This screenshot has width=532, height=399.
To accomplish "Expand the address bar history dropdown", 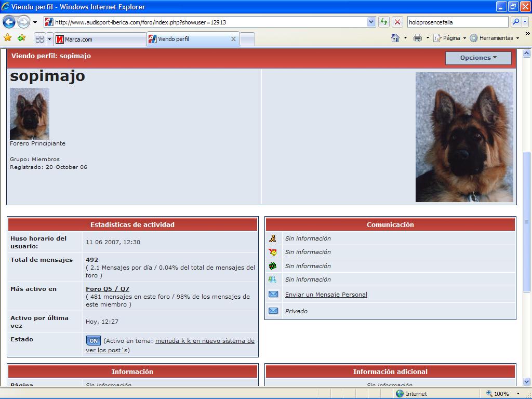I will [x=371, y=22].
